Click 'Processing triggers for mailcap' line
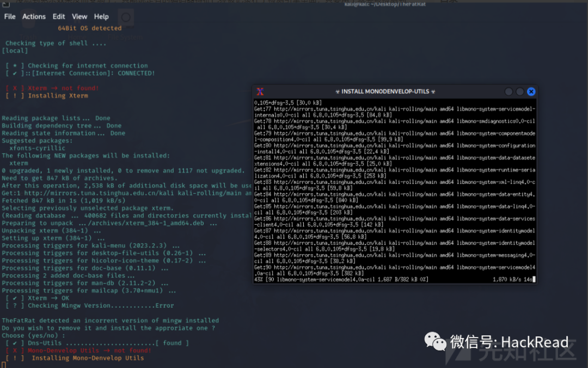 [89, 291]
